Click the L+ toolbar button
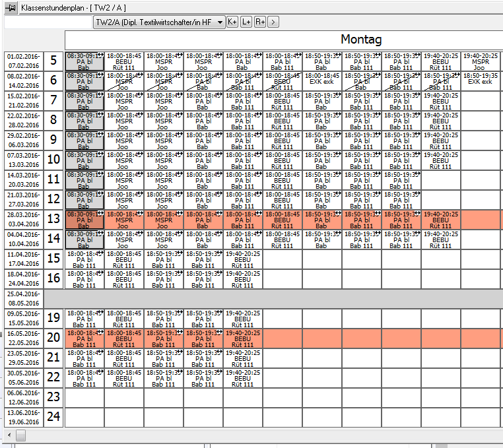Viewport: 503px width, 448px height. click(x=246, y=22)
